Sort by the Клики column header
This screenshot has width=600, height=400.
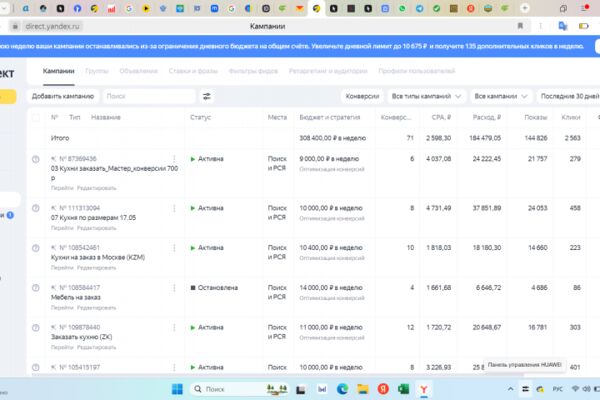coord(571,118)
